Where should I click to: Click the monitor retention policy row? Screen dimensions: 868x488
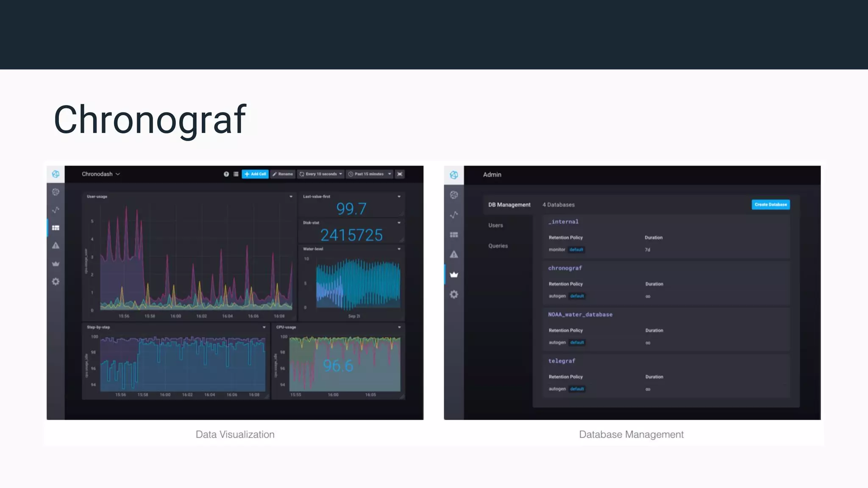click(666, 250)
